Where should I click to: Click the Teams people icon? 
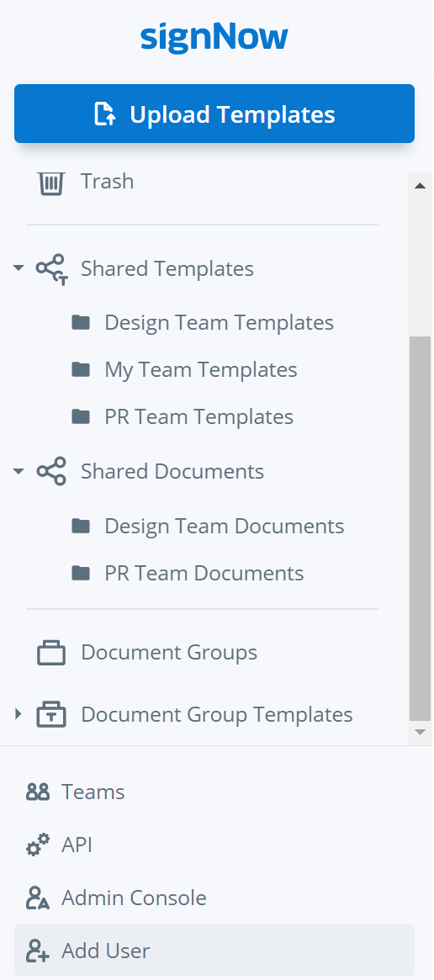click(x=38, y=792)
